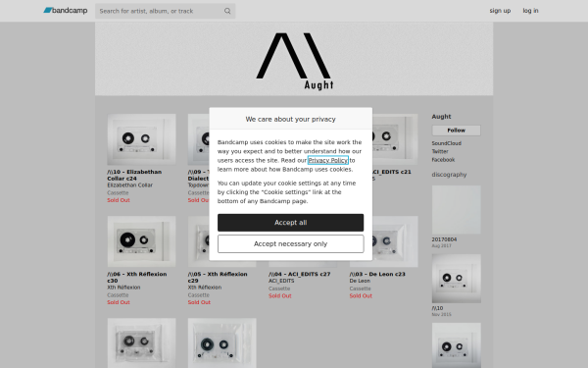This screenshot has height=368, width=588.
Task: Click 'Aug 2017' date under 20170804
Action: point(441,245)
